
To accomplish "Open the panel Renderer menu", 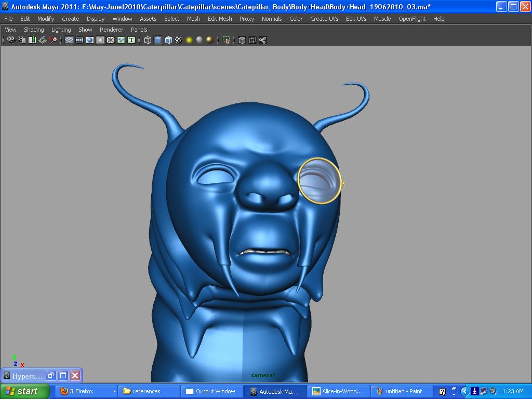I will pyautogui.click(x=111, y=30).
